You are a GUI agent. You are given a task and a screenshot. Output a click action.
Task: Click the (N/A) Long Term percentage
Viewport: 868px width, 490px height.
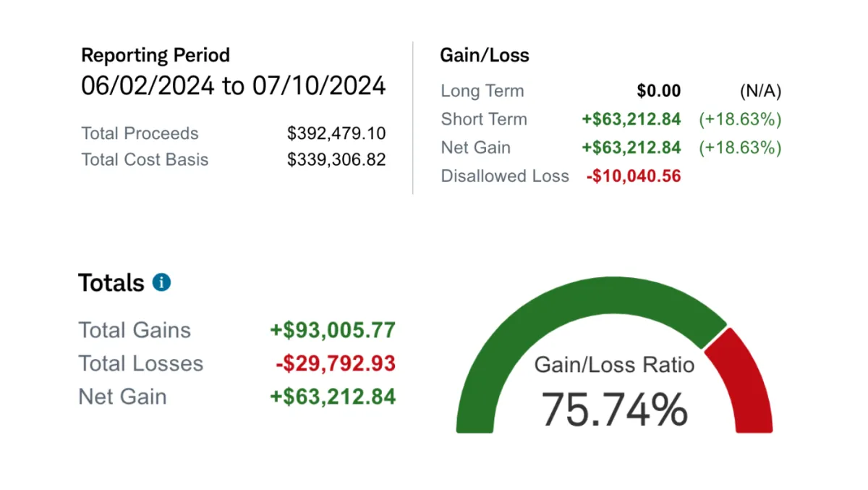point(760,91)
